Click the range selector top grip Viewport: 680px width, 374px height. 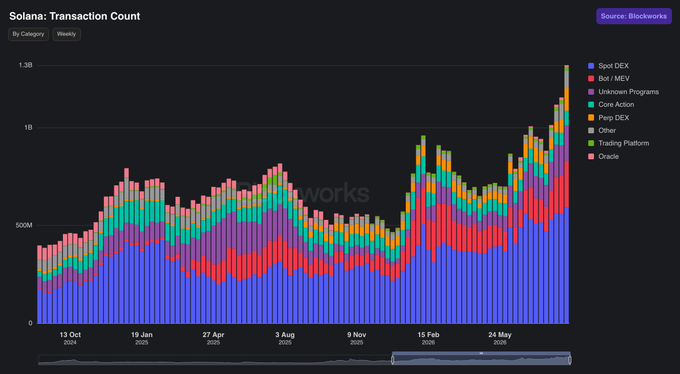coord(481,353)
